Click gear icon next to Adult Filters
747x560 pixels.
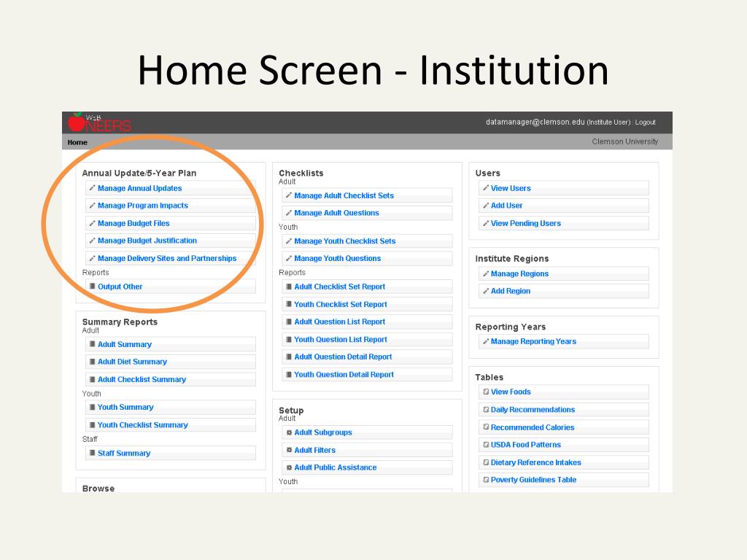[x=289, y=449]
